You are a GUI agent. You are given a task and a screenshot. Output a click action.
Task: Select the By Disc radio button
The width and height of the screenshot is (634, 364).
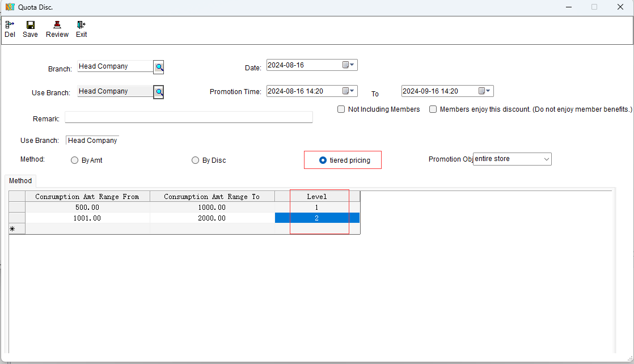tap(196, 160)
